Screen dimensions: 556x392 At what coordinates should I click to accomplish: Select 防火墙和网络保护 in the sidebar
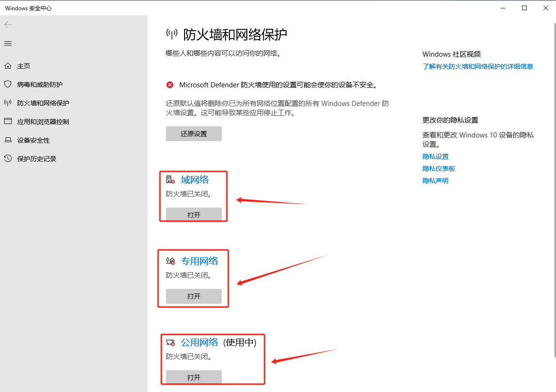click(x=43, y=103)
